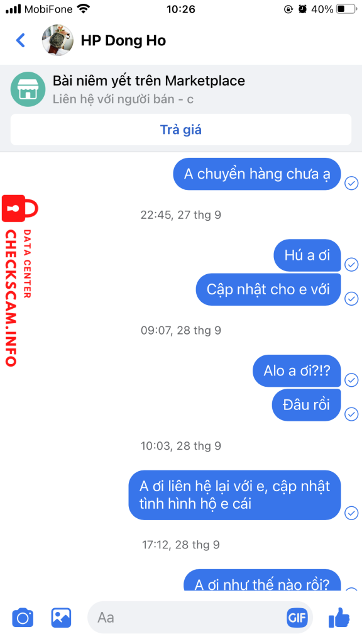
Task: Open camera from the message bar
Action: click(23, 618)
